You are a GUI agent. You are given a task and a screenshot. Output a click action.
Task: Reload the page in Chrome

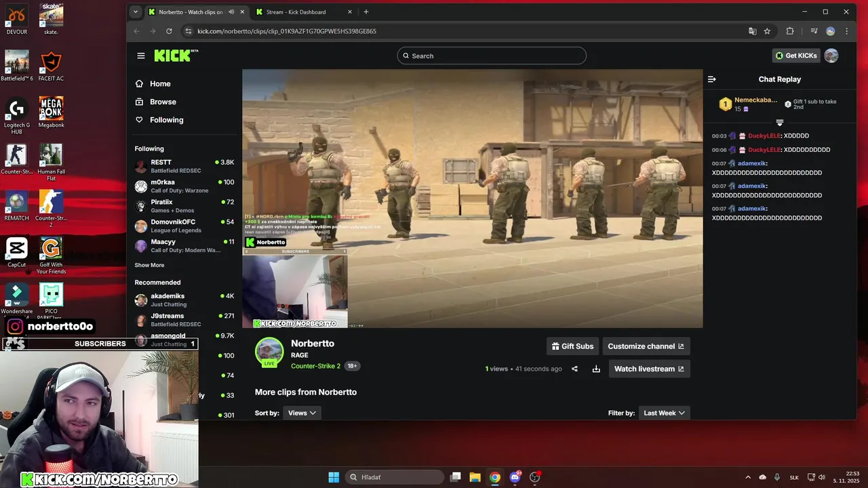tap(169, 31)
